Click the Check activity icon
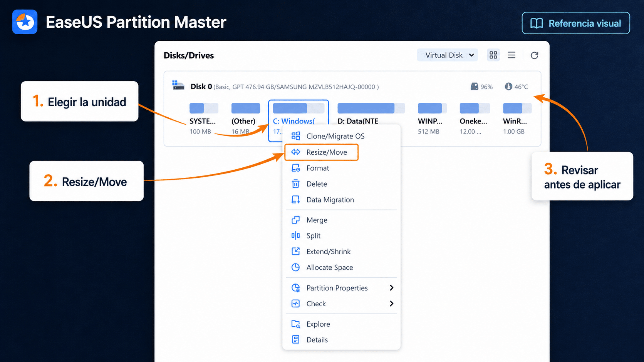The height and width of the screenshot is (362, 644). 296,304
